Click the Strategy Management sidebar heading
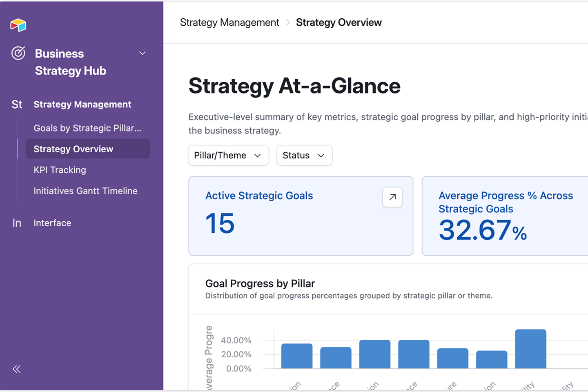 point(82,105)
